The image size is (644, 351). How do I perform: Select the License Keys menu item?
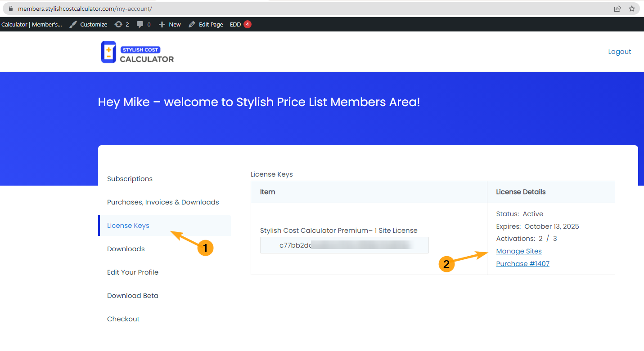[164, 226]
